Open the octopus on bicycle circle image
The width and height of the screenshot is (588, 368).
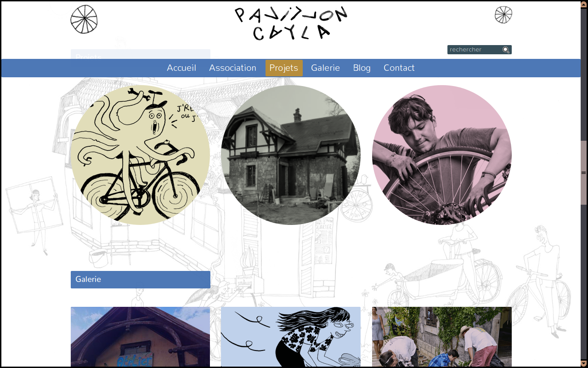point(140,155)
